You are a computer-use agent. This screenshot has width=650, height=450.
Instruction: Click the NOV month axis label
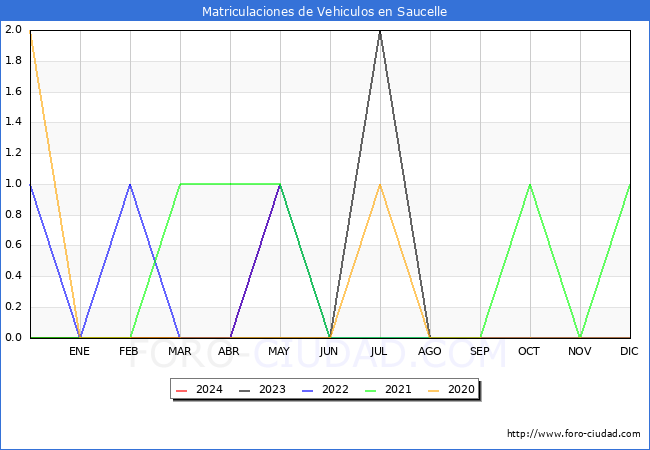pos(580,351)
